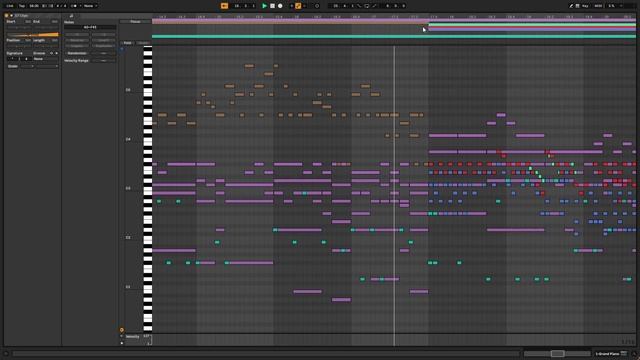Click the Invert notes button
Screen dimensions: 640x360
103,40
